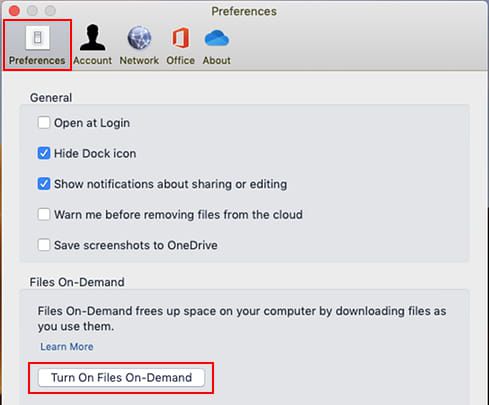Image resolution: width=489 pixels, height=405 pixels.
Task: Select the orange Office logo icon
Action: point(181,38)
